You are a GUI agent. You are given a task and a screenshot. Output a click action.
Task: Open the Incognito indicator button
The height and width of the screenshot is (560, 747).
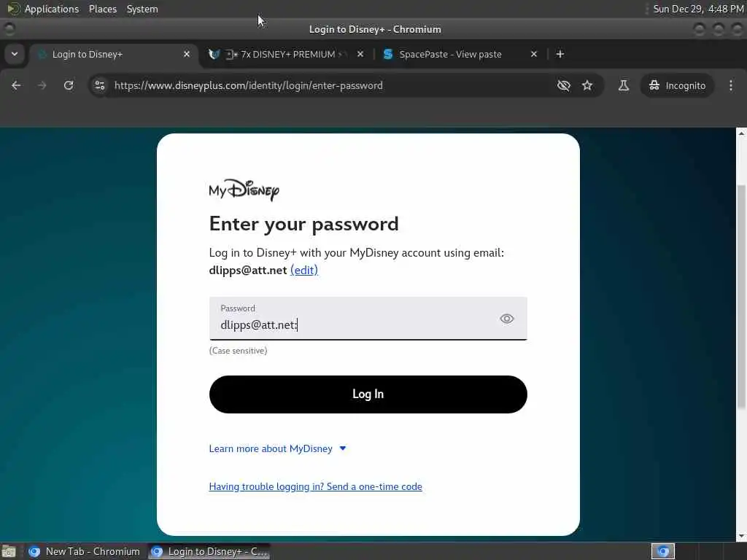tap(677, 85)
